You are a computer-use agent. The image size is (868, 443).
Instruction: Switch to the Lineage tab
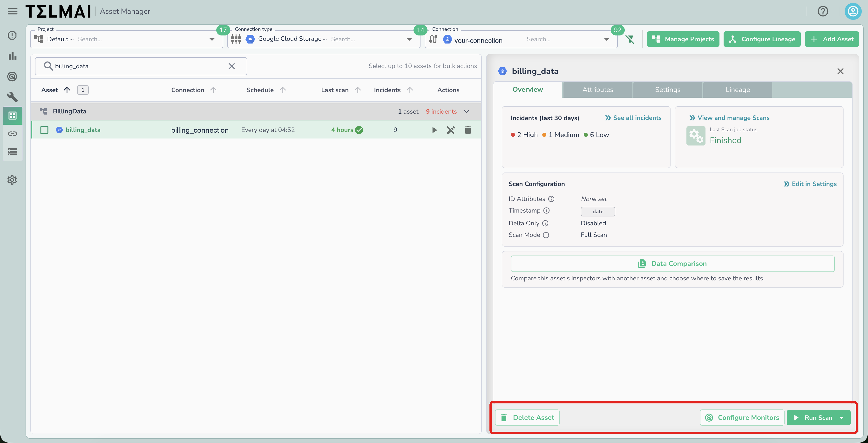[738, 90]
